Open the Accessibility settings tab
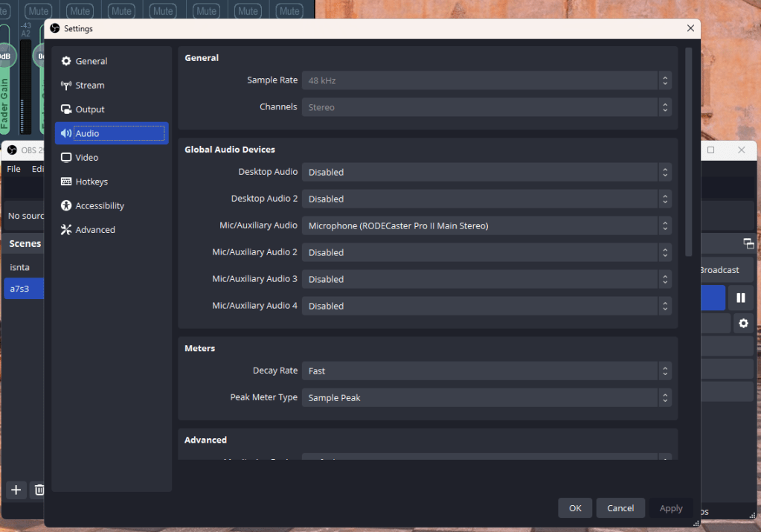Viewport: 761px width, 532px height. point(112,206)
